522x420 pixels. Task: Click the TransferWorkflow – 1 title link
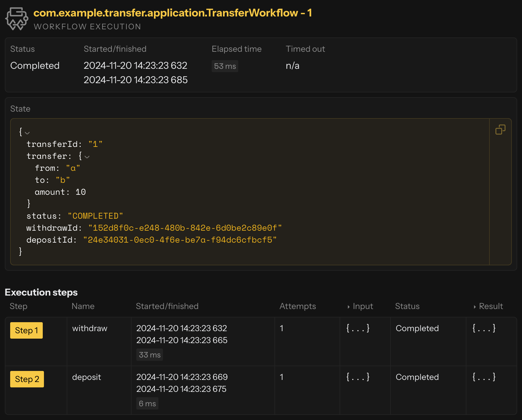(x=172, y=13)
